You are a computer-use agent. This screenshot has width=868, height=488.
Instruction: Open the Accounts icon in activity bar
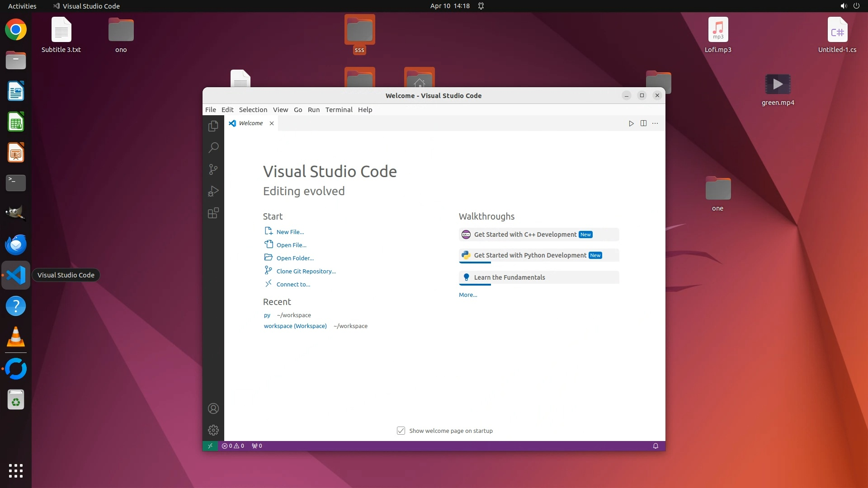click(213, 408)
